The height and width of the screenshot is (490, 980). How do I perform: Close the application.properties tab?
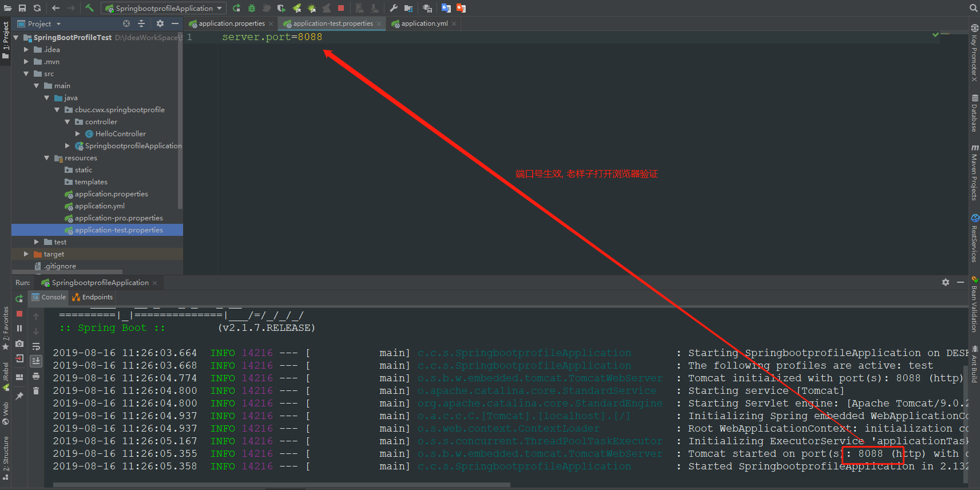point(271,23)
